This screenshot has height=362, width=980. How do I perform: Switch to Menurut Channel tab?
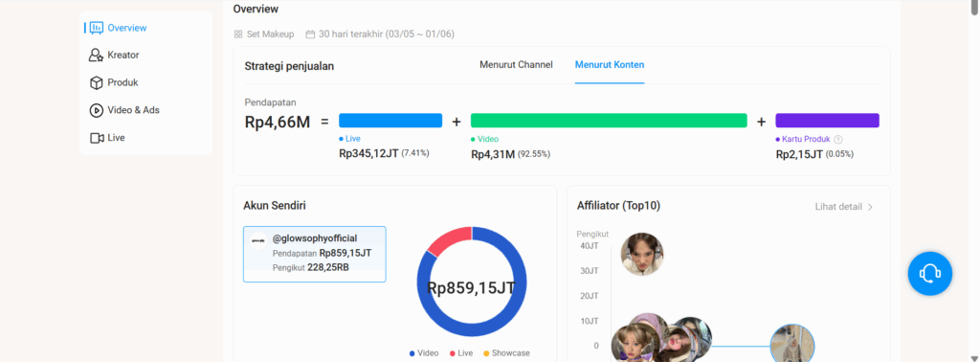[516, 64]
